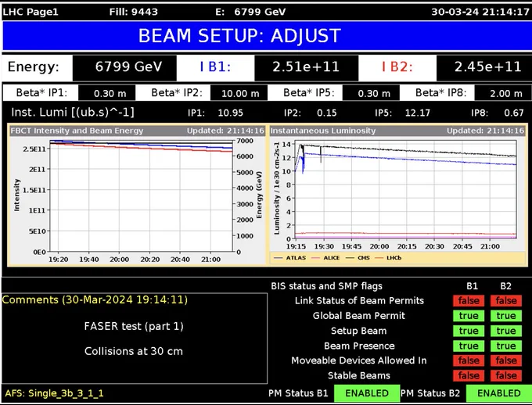Click the ALICE legend entry
This screenshot has height=405, width=532.
pyautogui.click(x=325, y=258)
